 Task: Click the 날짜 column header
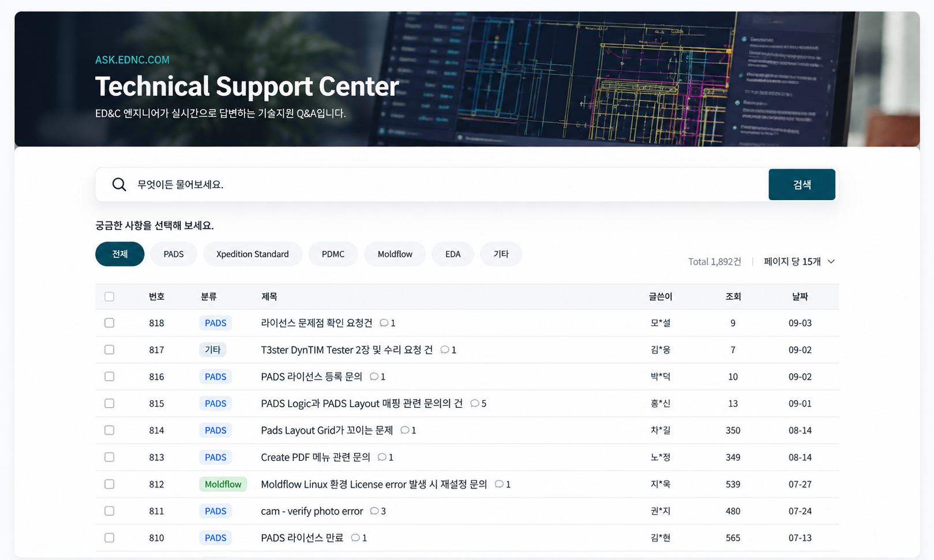(x=800, y=296)
